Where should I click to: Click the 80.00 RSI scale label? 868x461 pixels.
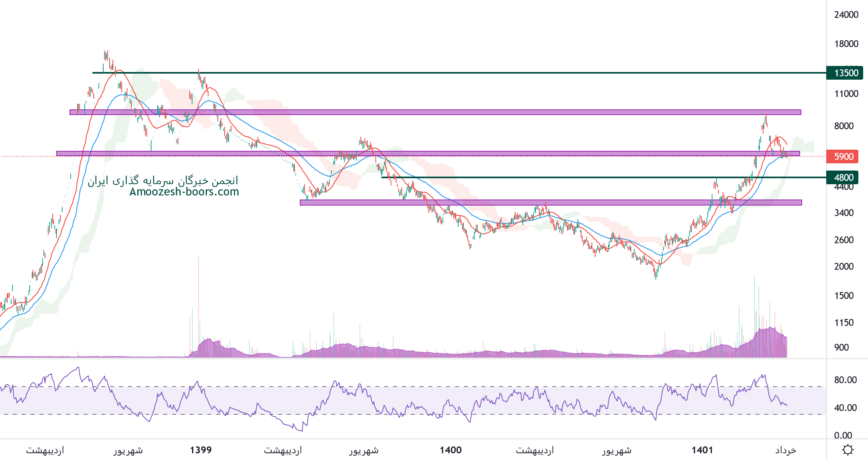[x=845, y=380]
